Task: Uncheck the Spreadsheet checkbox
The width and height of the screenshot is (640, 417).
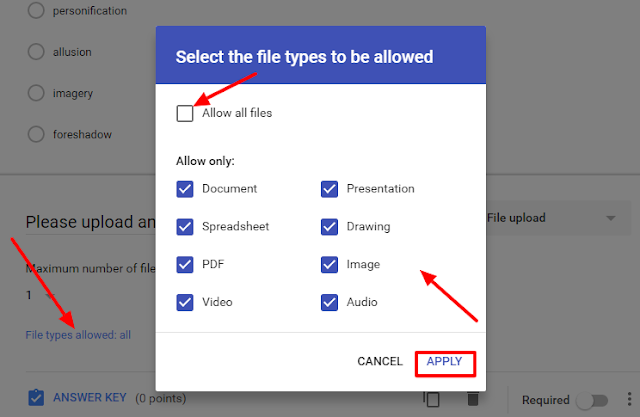Action: coord(185,226)
